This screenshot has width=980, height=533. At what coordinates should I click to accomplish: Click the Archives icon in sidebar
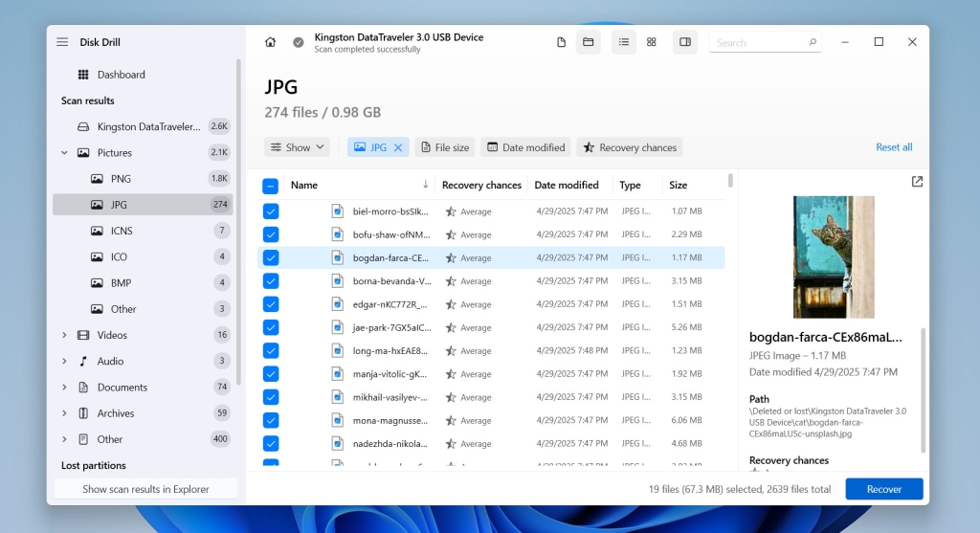(83, 413)
